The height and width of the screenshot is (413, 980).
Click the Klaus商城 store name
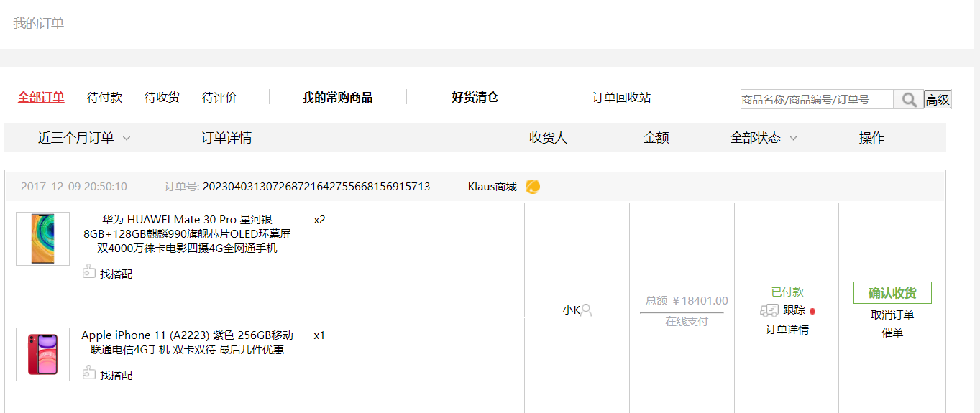coord(492,187)
